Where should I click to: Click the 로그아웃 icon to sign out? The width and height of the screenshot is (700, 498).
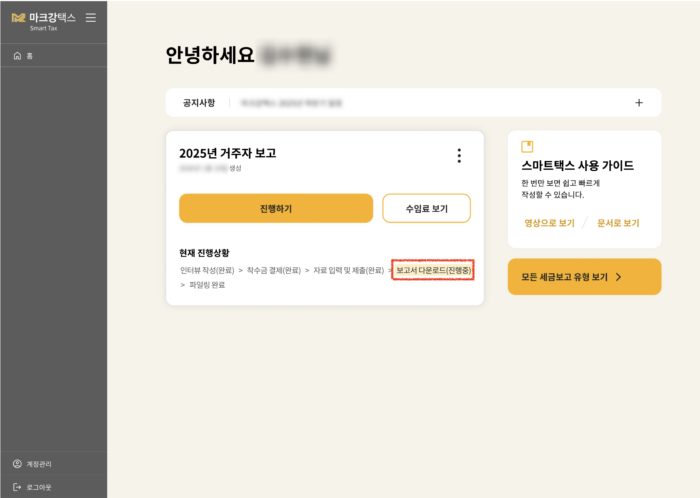17,487
